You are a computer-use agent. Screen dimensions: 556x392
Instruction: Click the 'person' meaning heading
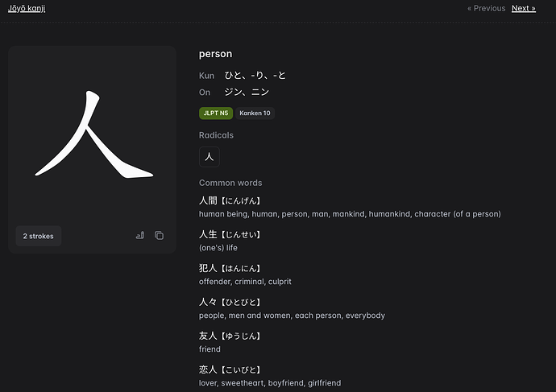(x=215, y=54)
